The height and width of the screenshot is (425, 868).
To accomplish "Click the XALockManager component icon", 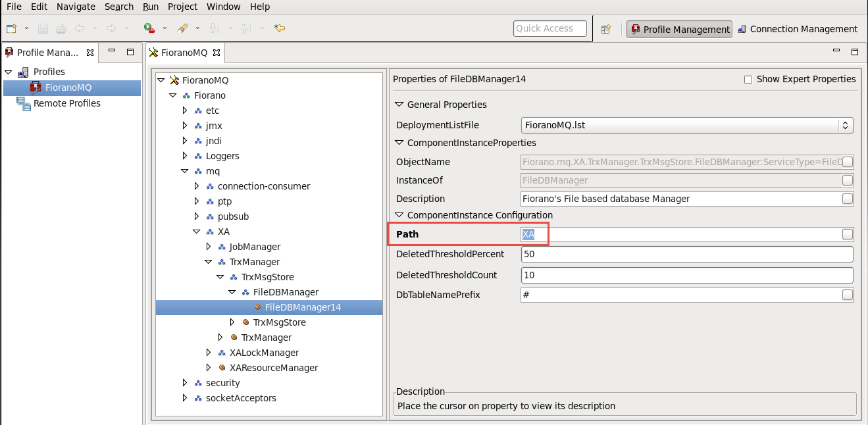I will pyautogui.click(x=222, y=353).
